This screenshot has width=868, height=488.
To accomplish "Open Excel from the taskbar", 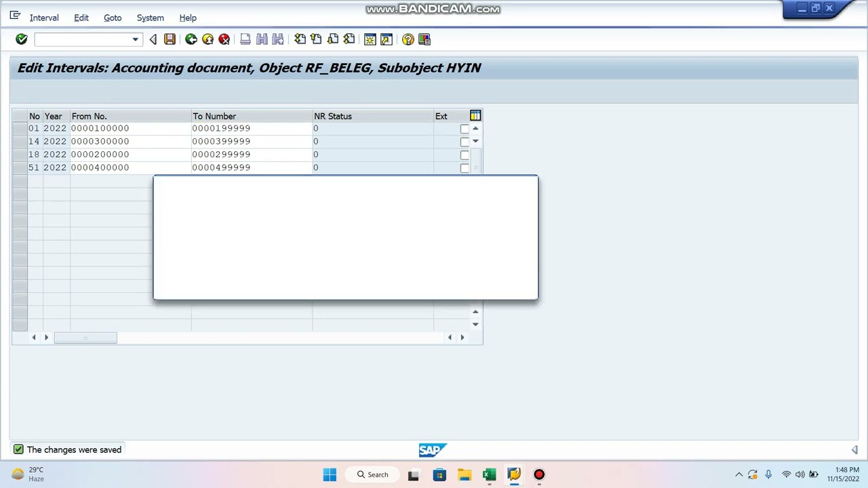I will coord(489,474).
